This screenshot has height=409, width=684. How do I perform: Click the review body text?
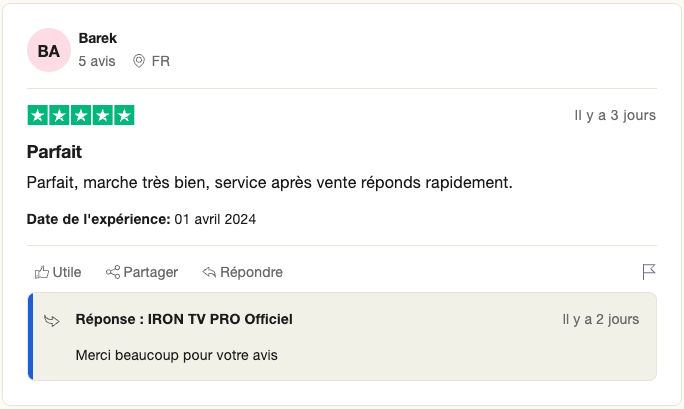(x=269, y=183)
